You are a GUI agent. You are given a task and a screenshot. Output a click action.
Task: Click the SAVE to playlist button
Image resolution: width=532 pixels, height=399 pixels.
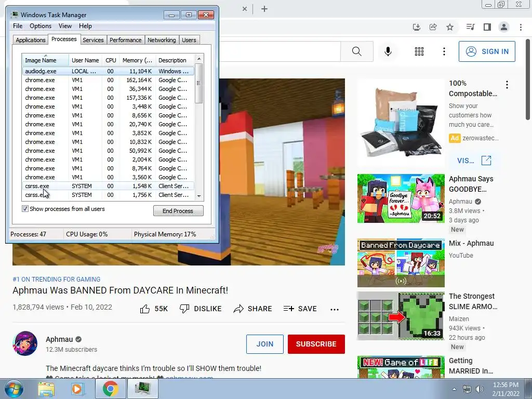300,309
